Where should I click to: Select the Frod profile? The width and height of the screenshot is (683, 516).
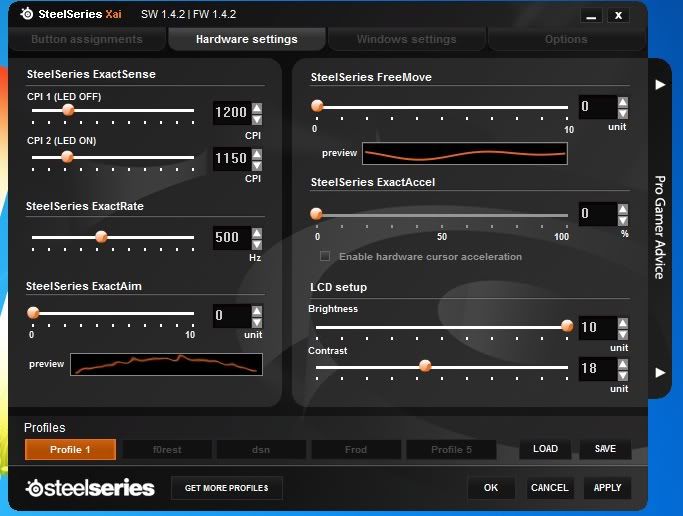[356, 449]
